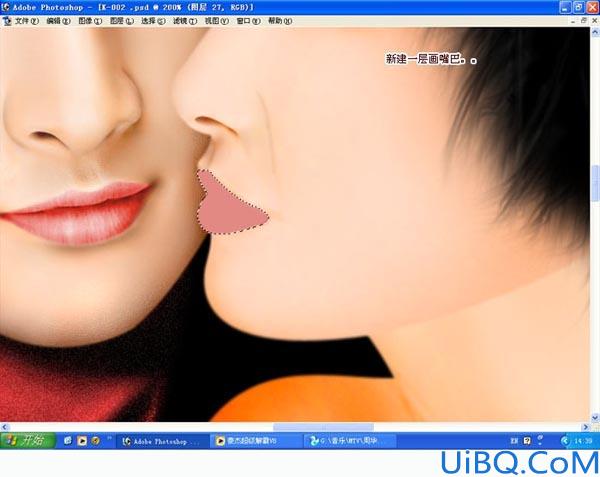
Task: Click the help icon in the language bar
Action: [527, 441]
